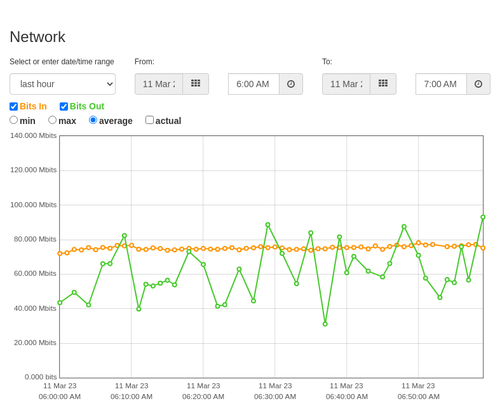500x403 pixels.
Task: Open the To date calendar picker icon
Action: [383, 84]
